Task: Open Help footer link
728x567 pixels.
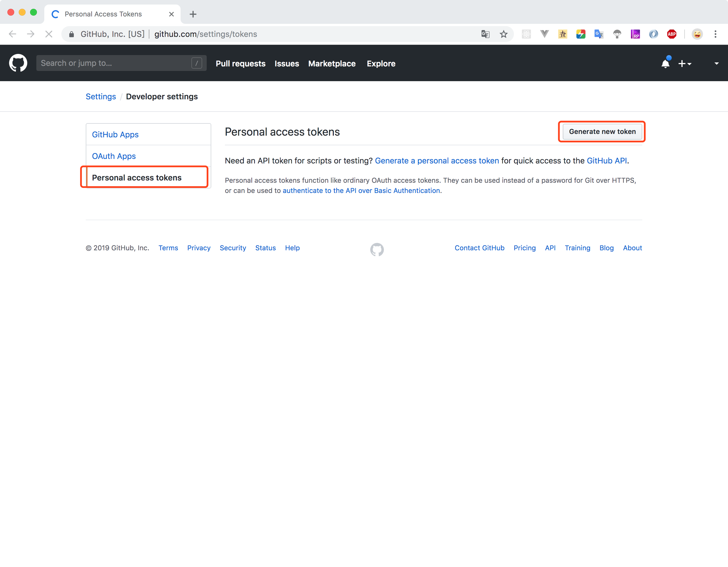Action: (x=292, y=248)
